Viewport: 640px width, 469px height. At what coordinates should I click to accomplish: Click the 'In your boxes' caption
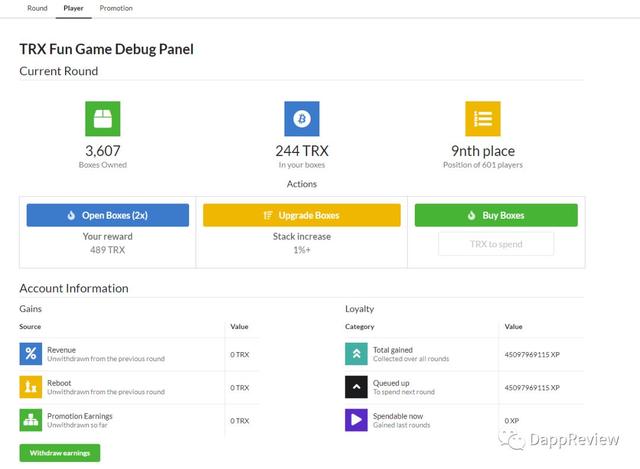click(302, 165)
